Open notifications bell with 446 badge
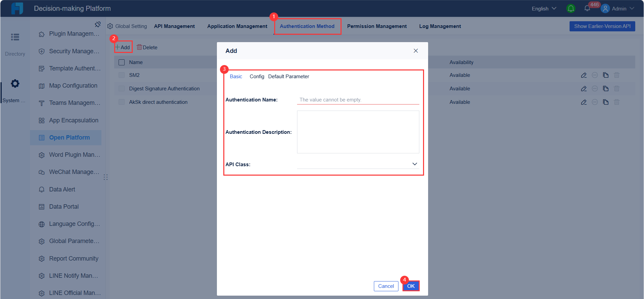 pyautogui.click(x=587, y=8)
